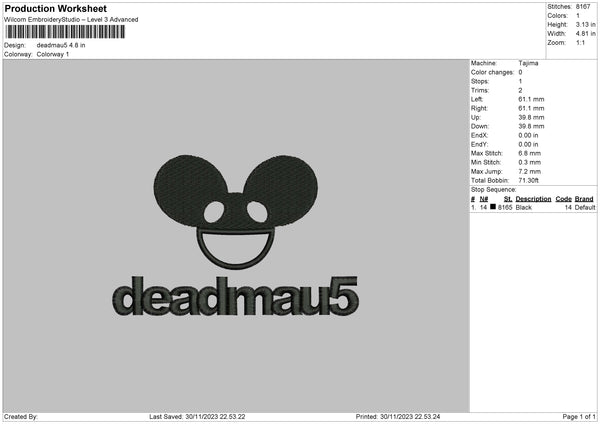Click the black color swatch in Stop Sequence
The width and height of the screenshot is (600, 424).
[x=493, y=207]
